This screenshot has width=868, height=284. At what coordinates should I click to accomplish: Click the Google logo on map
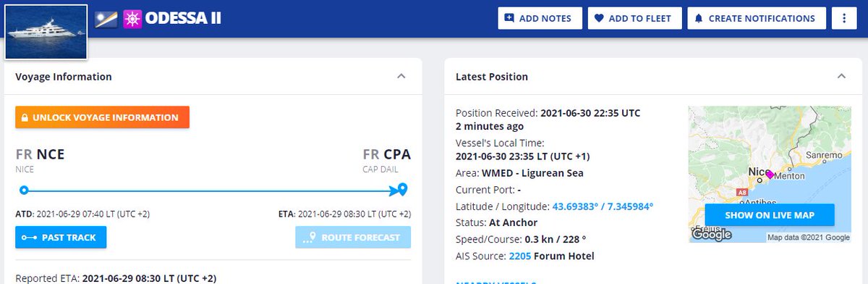(712, 235)
